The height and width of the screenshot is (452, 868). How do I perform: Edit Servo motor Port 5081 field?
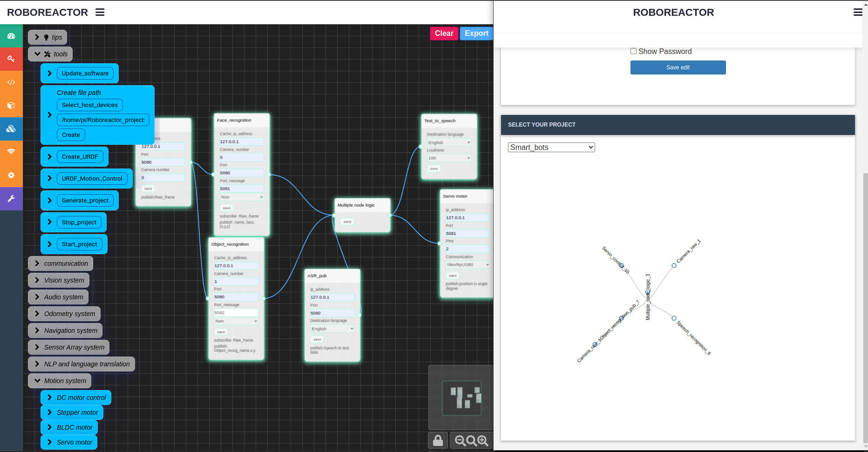pyautogui.click(x=468, y=234)
